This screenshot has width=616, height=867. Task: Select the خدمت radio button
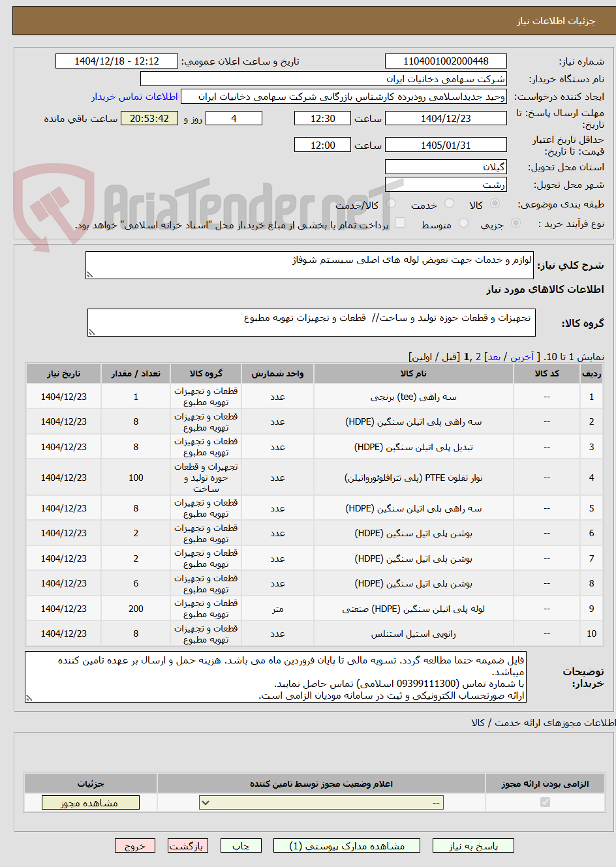point(449,204)
